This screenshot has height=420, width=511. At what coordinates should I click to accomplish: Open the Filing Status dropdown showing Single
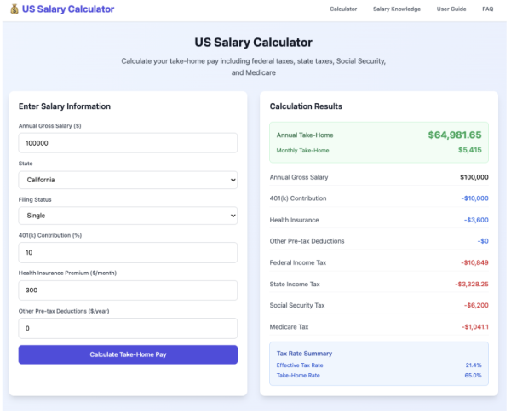coord(128,216)
